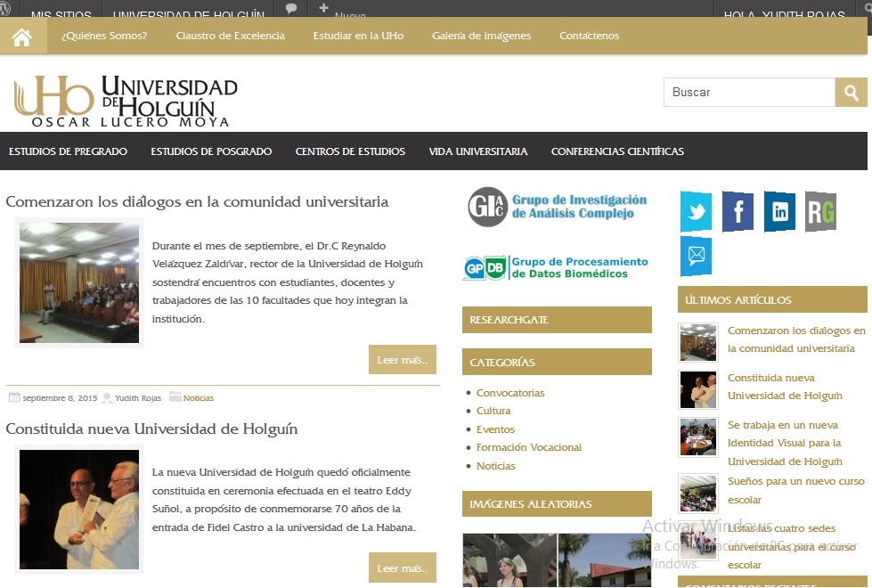Open the Facebook social icon
This screenshot has width=872, height=588.
click(x=738, y=211)
